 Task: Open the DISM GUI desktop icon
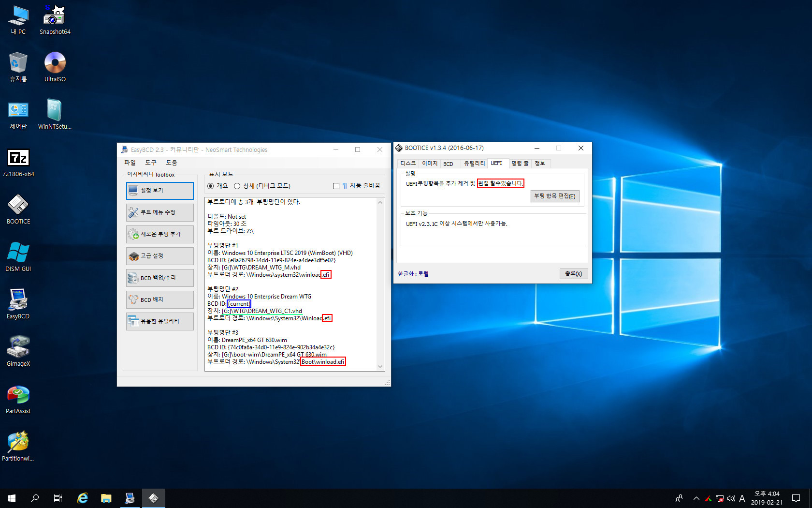tap(18, 257)
